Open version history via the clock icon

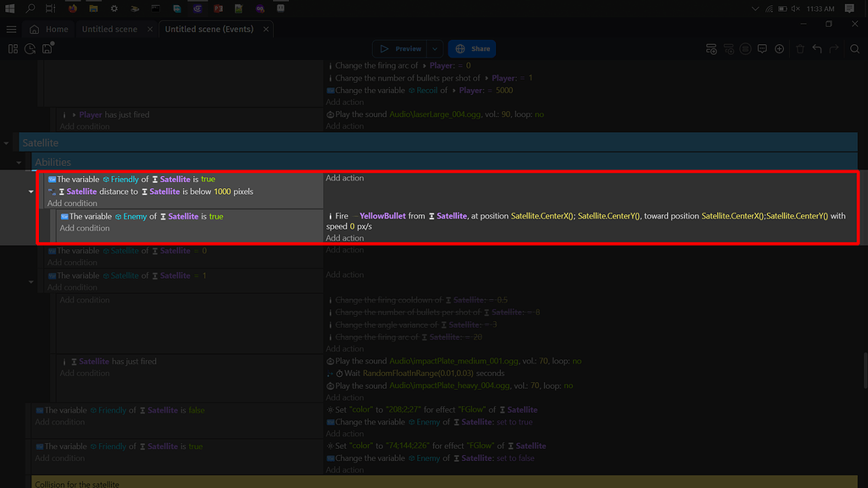[30, 48]
